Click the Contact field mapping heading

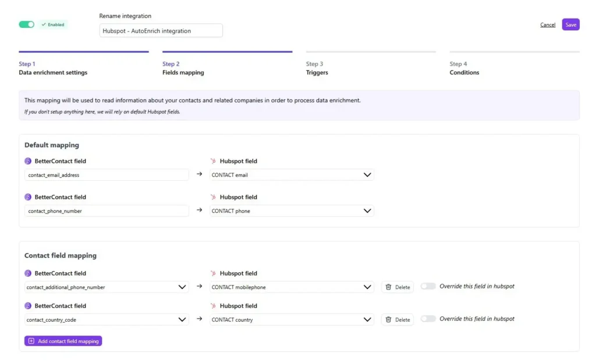tap(61, 255)
